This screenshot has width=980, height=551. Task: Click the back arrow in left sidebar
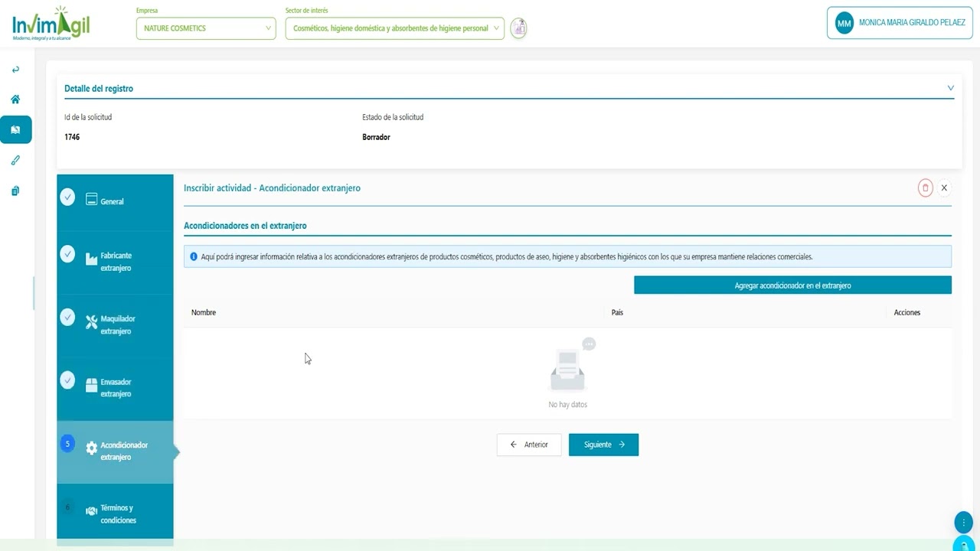(x=15, y=70)
